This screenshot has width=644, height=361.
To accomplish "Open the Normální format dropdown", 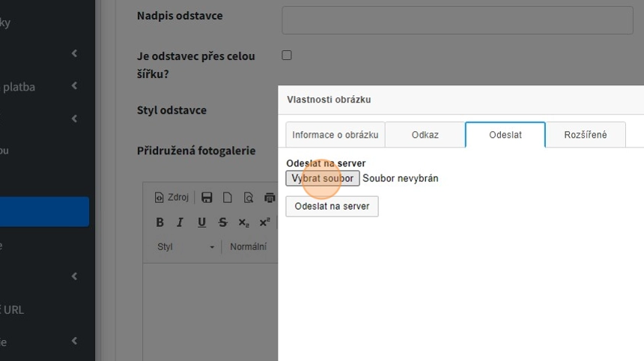I will (249, 247).
